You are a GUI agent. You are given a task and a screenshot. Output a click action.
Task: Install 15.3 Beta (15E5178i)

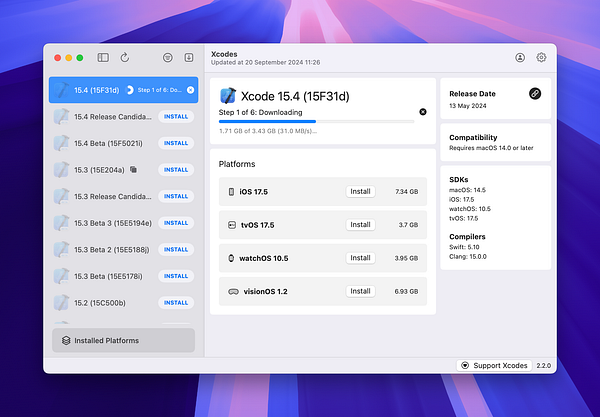click(x=176, y=276)
